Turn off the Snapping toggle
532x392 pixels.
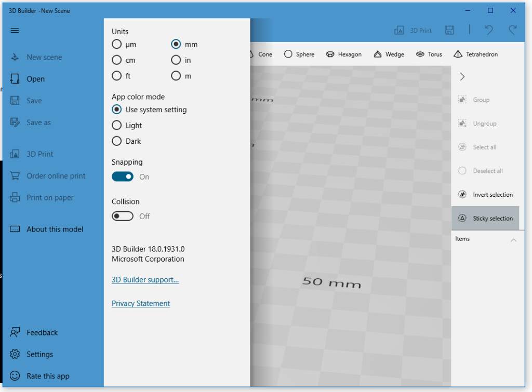coord(123,177)
